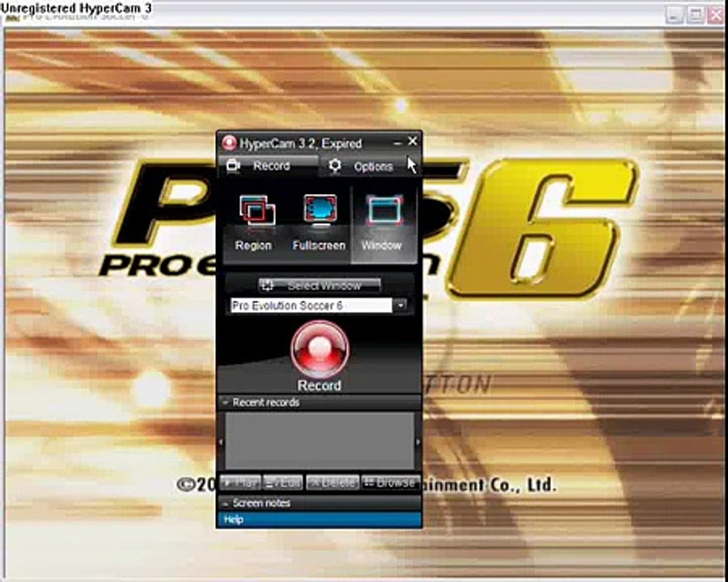
Task: Click left arrow in recent records
Action: tap(221, 441)
